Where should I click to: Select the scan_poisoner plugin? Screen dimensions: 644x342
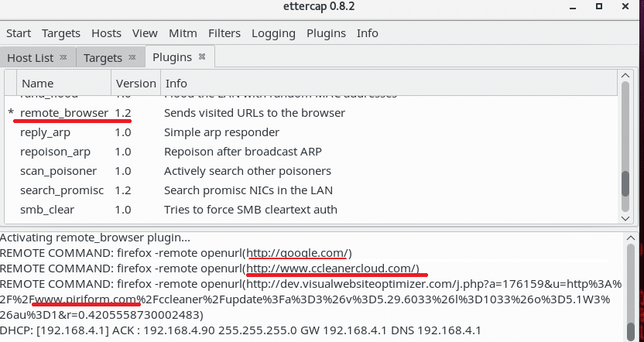pos(311,171)
